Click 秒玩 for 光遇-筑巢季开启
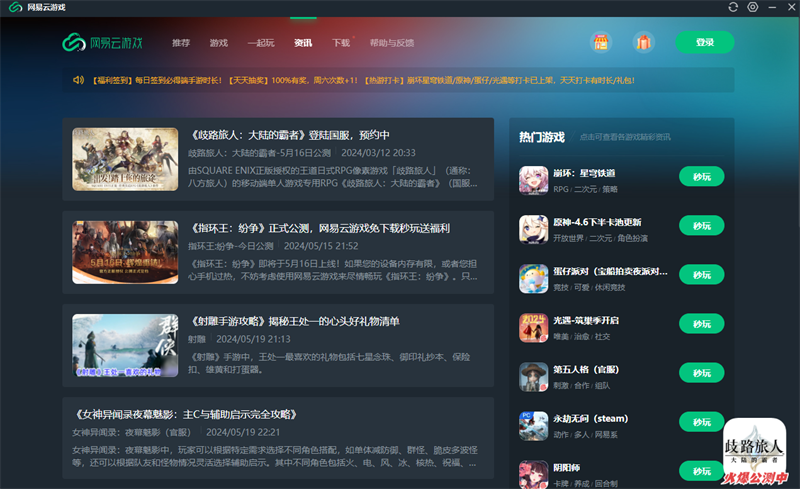This screenshot has width=800, height=489. point(702,324)
